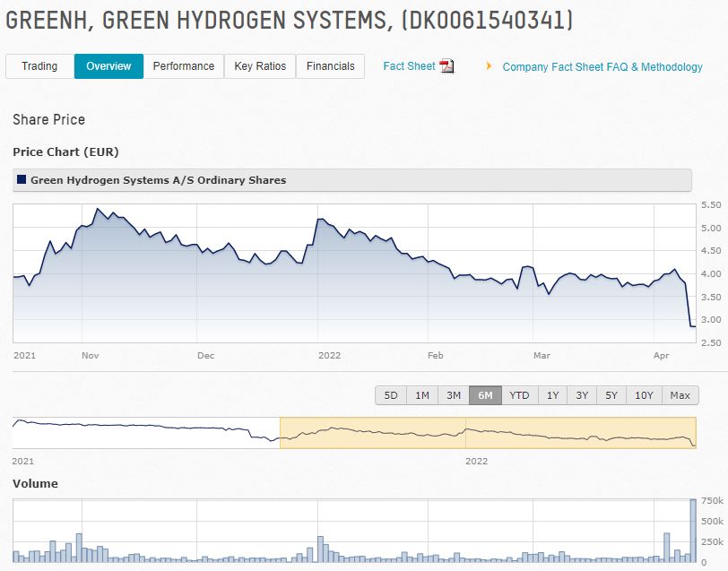Open the Fact Sheet PDF icon
The width and height of the screenshot is (728, 571).
(446, 65)
